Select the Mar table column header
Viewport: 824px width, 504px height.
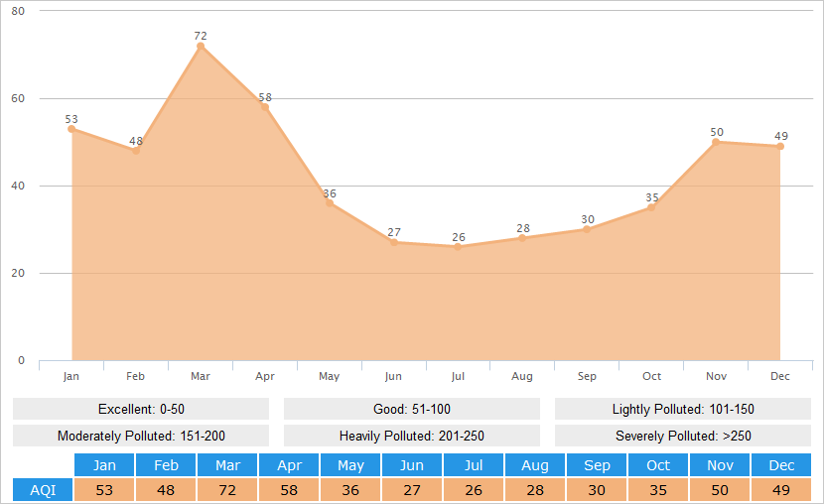[227, 465]
